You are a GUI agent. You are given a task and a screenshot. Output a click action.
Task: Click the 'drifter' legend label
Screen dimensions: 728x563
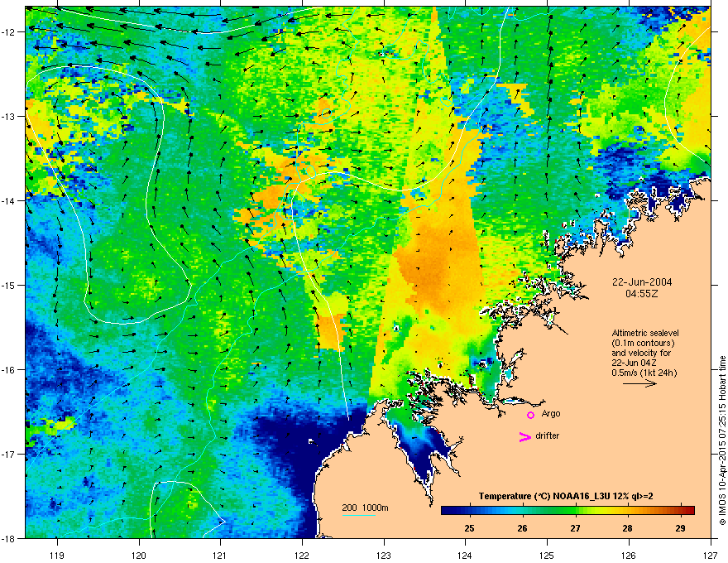548,435
